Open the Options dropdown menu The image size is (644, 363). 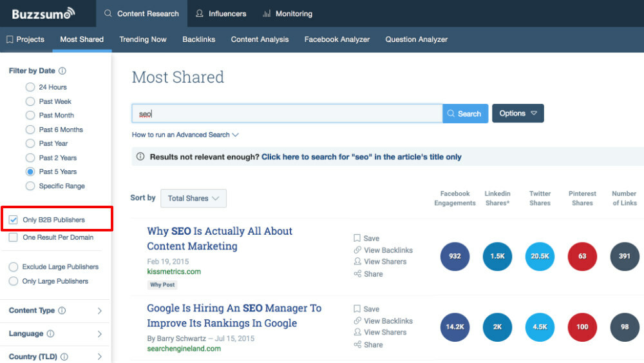click(x=518, y=113)
